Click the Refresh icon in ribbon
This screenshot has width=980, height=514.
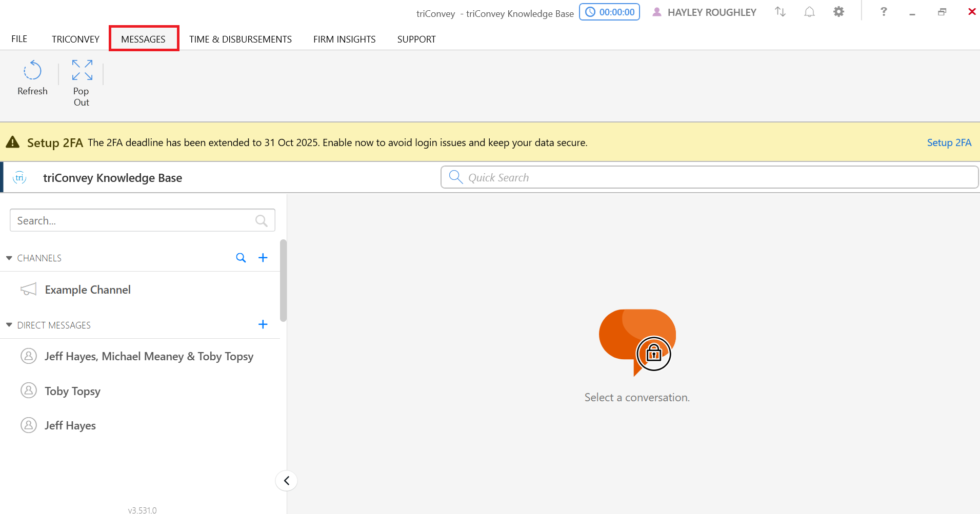click(32, 71)
